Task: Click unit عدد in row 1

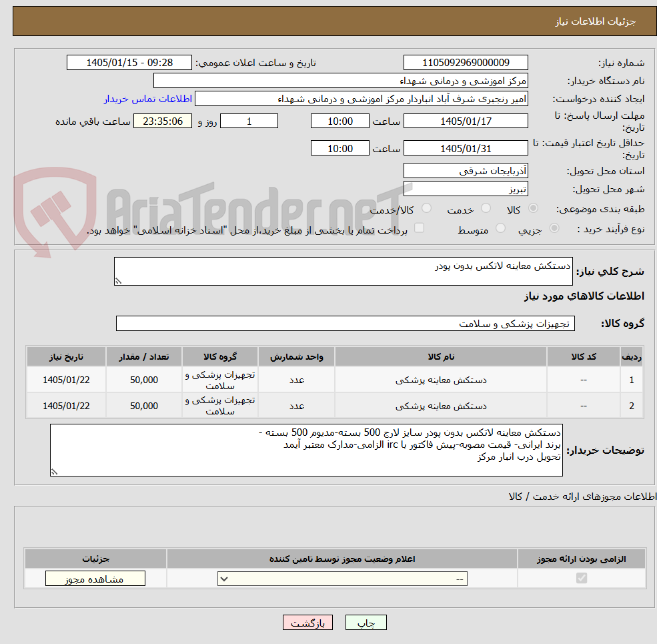Action: (296, 380)
